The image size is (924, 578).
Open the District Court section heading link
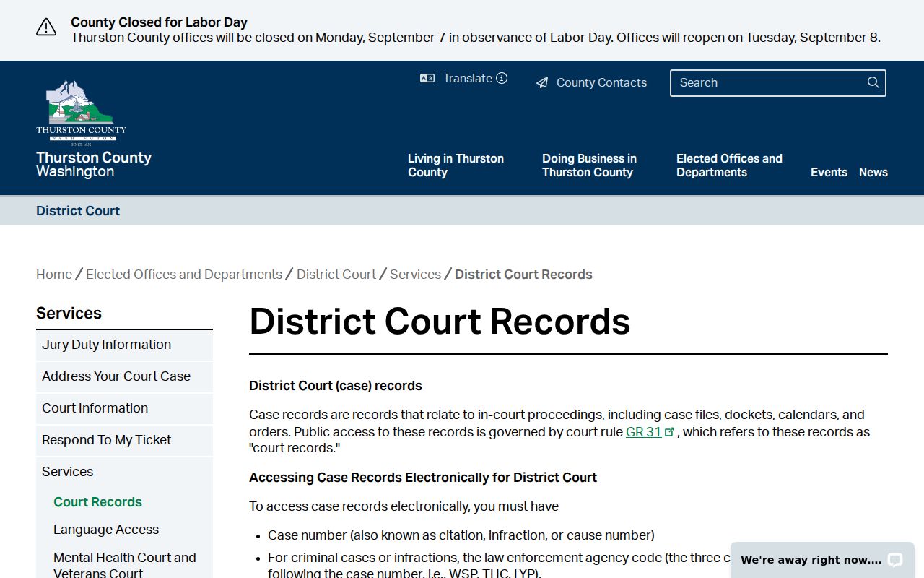pos(78,211)
